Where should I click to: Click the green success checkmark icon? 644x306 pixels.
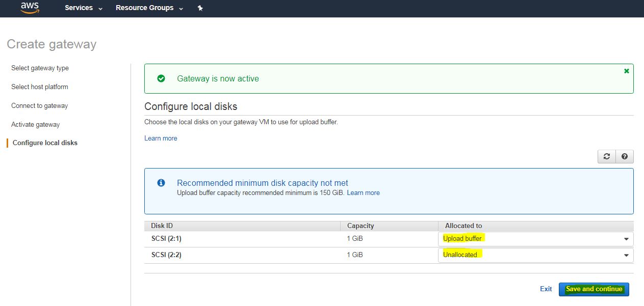161,78
